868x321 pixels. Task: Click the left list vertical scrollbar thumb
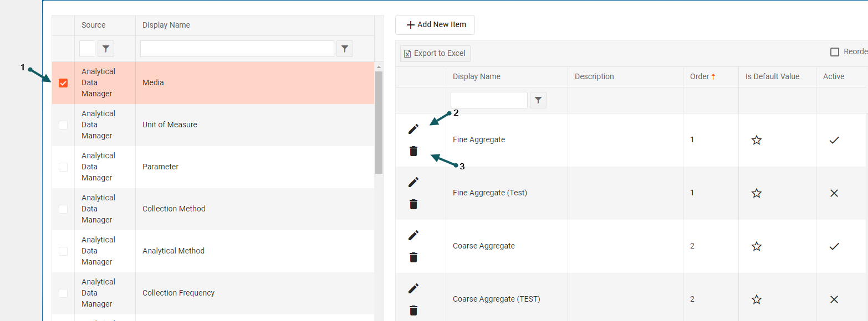coord(379,122)
